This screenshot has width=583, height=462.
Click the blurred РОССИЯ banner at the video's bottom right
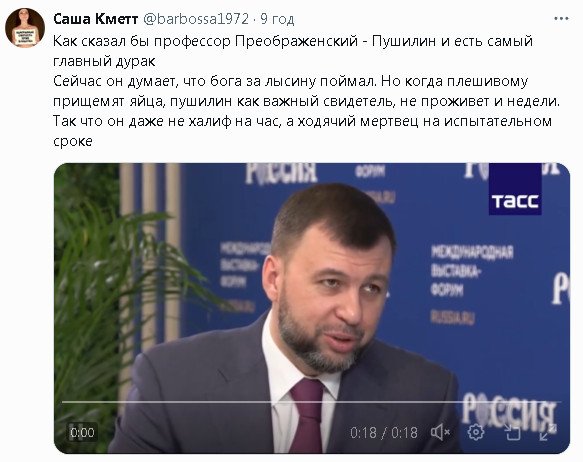509,412
